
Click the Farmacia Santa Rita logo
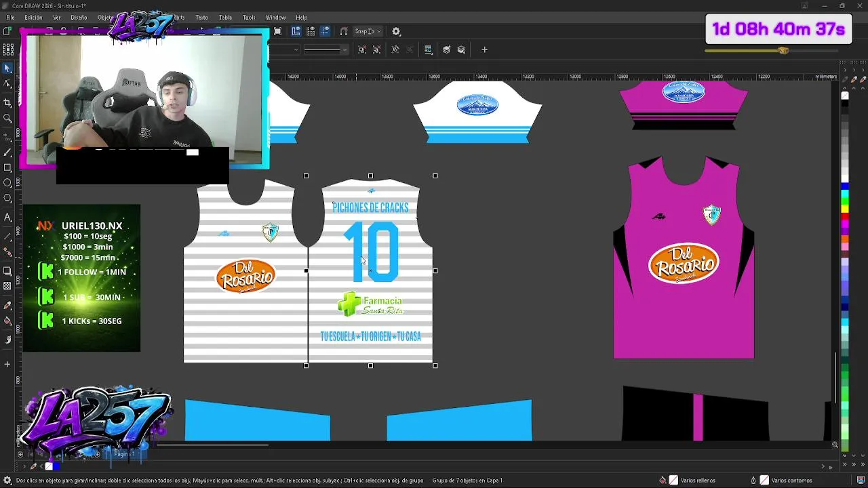(x=371, y=304)
